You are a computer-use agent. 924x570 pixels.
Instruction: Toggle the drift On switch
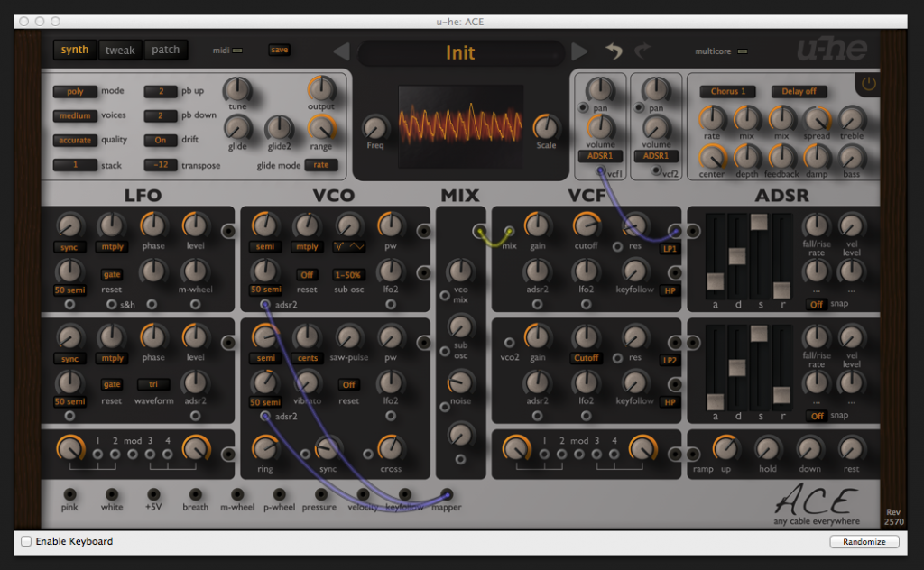tap(161, 140)
